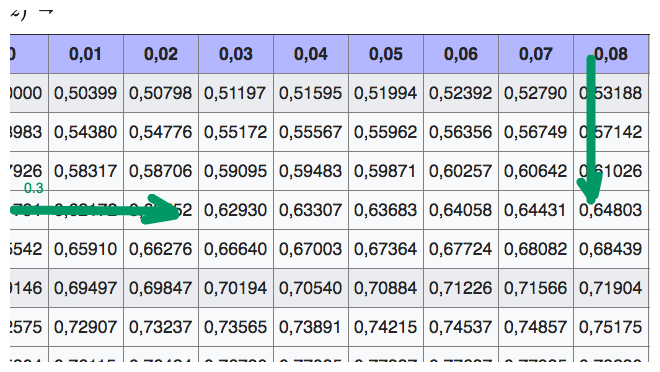Click the number 0,74215 in the table

386,327
